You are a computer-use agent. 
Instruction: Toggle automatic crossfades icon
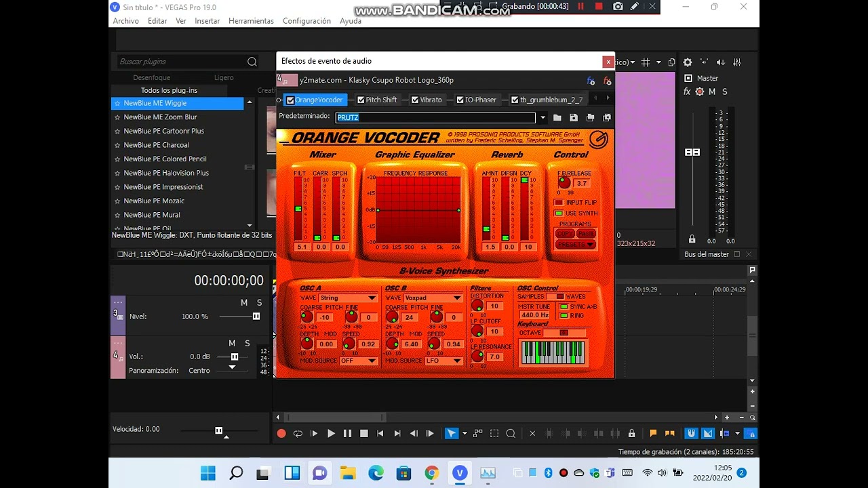tap(708, 434)
